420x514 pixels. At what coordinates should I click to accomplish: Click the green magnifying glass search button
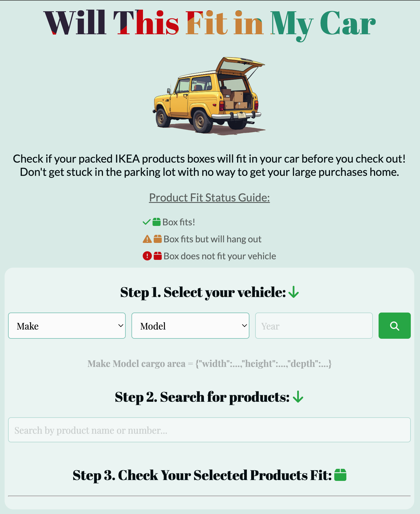click(x=394, y=326)
